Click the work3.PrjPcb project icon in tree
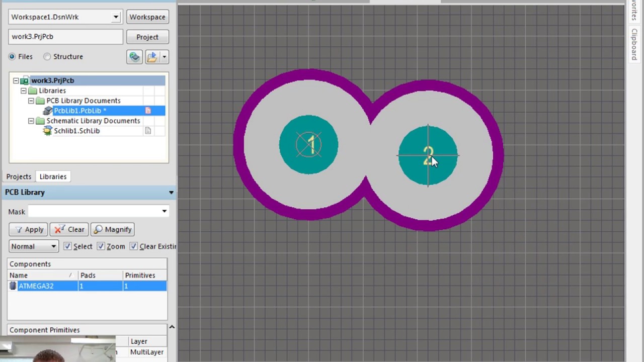This screenshot has width=644, height=362. click(x=25, y=80)
